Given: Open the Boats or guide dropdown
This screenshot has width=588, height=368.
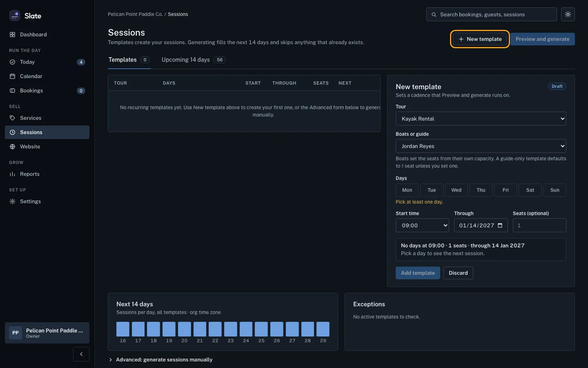Looking at the screenshot, I should [481, 146].
